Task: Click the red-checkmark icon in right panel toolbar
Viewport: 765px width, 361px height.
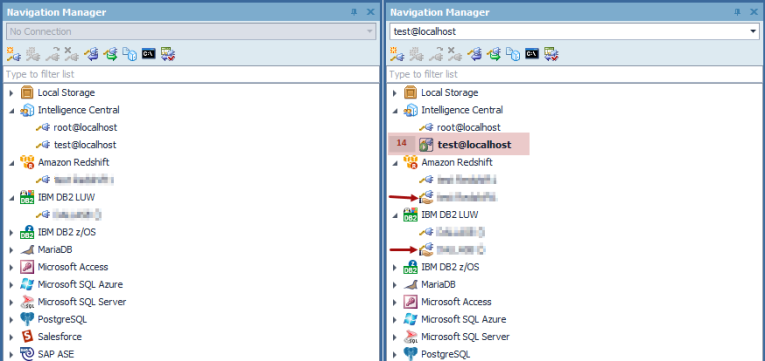Action: (x=551, y=54)
